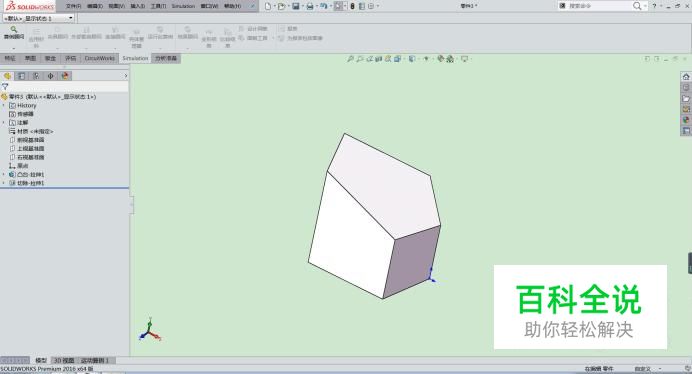Click the Help question mark icon
Screen dimensions: 692x374
coord(654,6)
